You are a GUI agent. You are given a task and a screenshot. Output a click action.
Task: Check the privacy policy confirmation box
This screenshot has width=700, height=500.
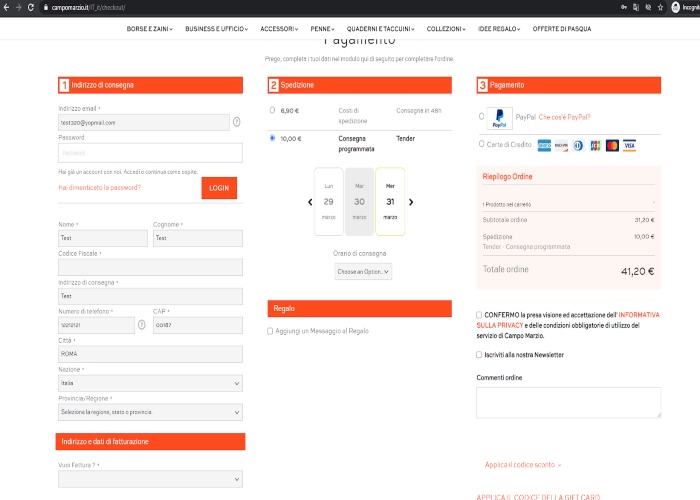click(480, 314)
